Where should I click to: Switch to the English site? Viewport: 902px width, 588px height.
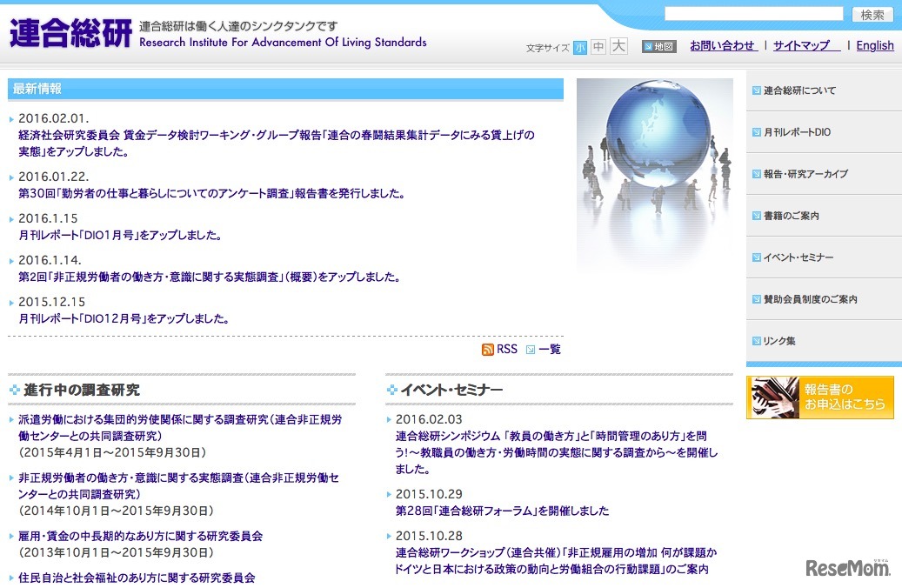click(x=875, y=45)
